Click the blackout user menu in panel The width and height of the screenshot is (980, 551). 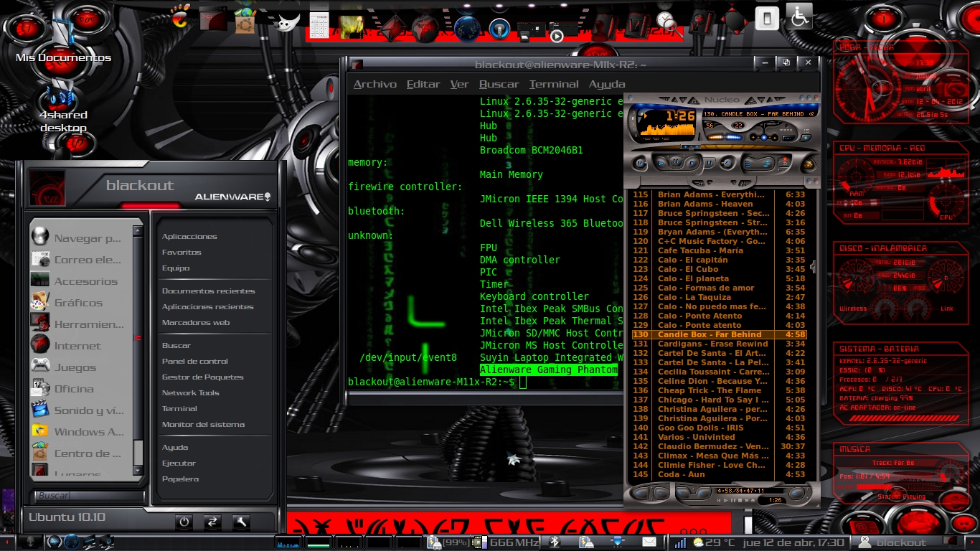pyautogui.click(x=894, y=542)
